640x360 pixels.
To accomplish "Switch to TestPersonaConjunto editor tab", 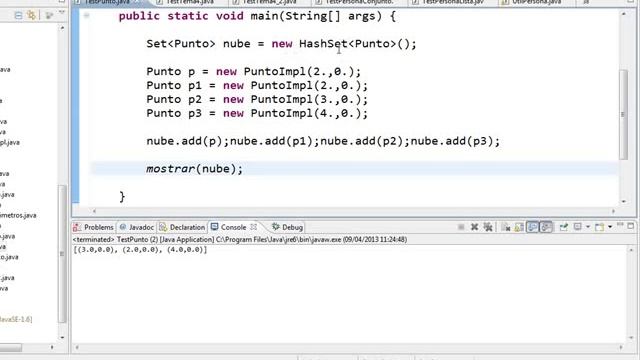I will (356, 2).
